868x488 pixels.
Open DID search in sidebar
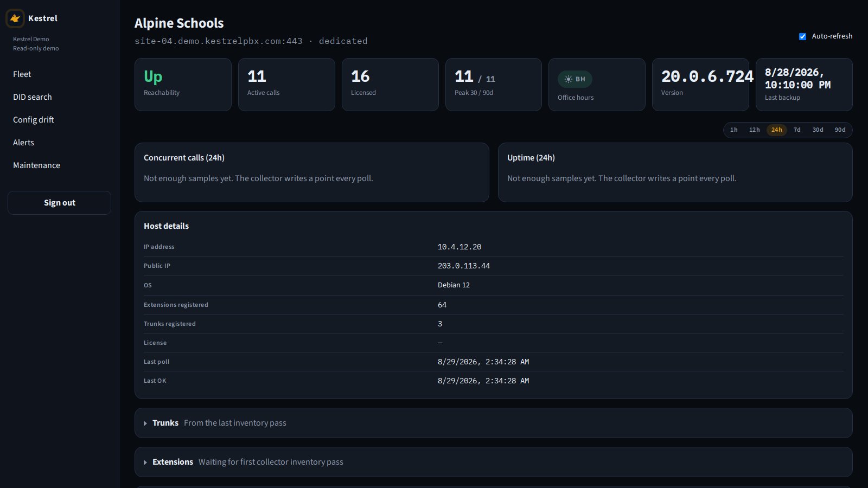click(x=33, y=97)
